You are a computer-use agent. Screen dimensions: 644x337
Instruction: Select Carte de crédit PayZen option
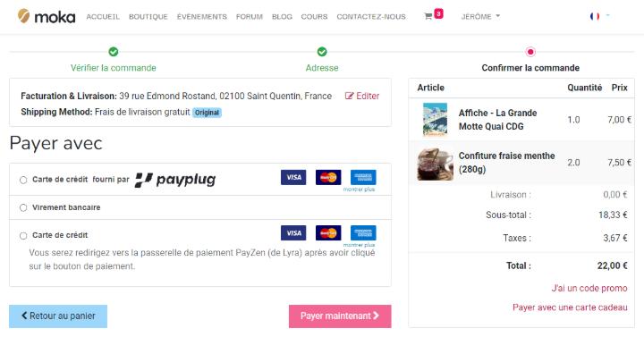pyautogui.click(x=23, y=236)
